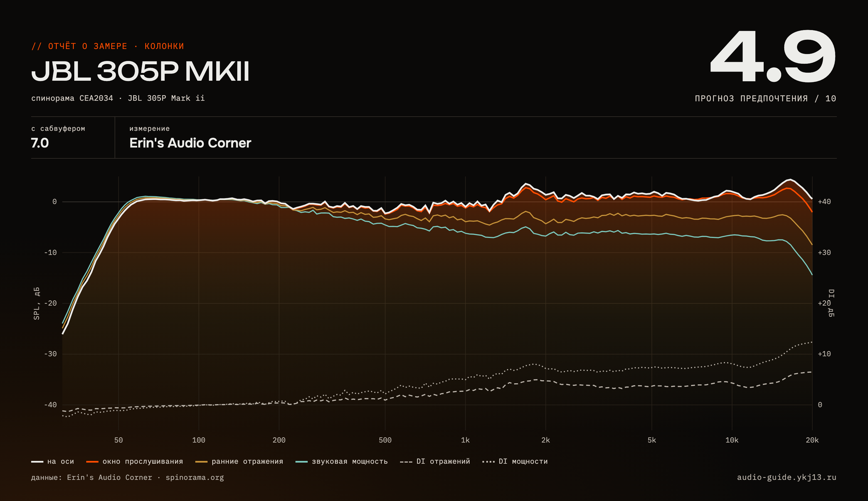The image size is (868, 501).
Task: Select the "500" frequency axis label
Action: click(x=385, y=440)
